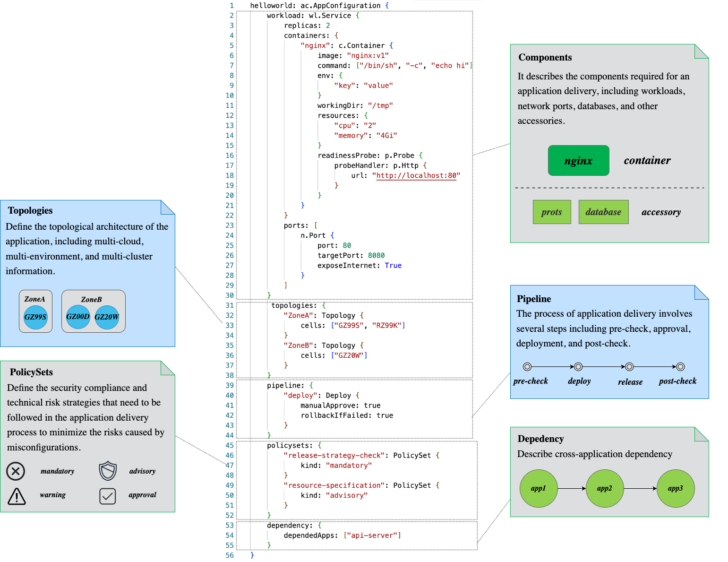Screen dimensions: 728x562
Task: Click 'workload: wl.Service' on line 2
Action: (309, 16)
